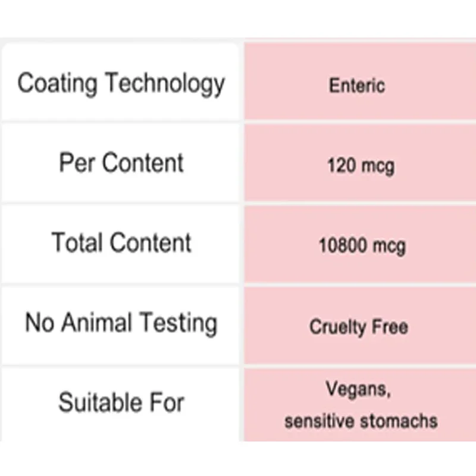Click the word Suitable in last row

[100, 403]
